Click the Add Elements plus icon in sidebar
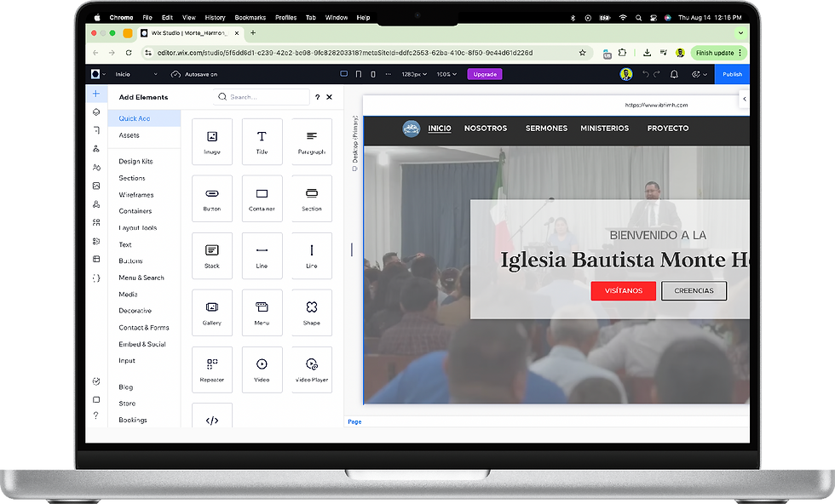The image size is (835, 504). [95, 94]
